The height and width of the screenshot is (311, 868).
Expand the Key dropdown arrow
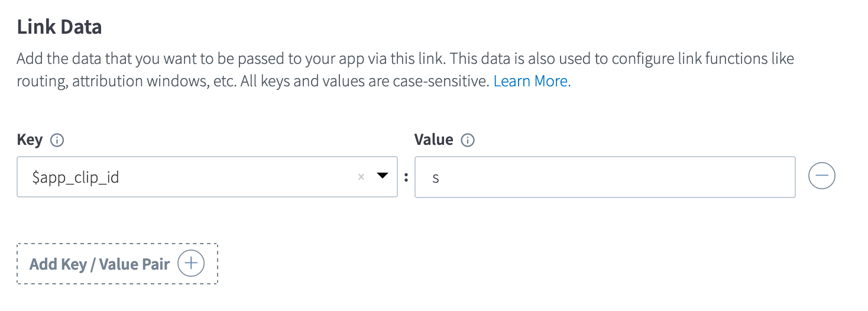(x=383, y=176)
